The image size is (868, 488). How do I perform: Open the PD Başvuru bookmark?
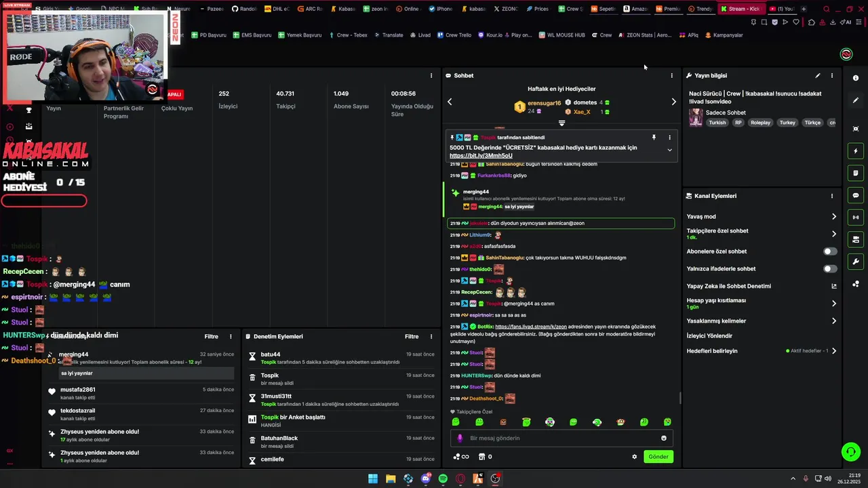coord(209,35)
